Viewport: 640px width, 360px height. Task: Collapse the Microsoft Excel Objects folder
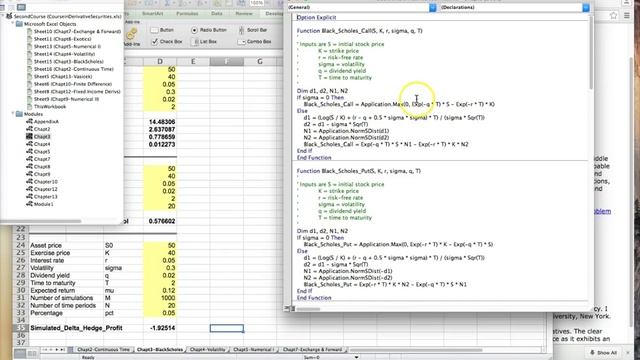coord(13,24)
